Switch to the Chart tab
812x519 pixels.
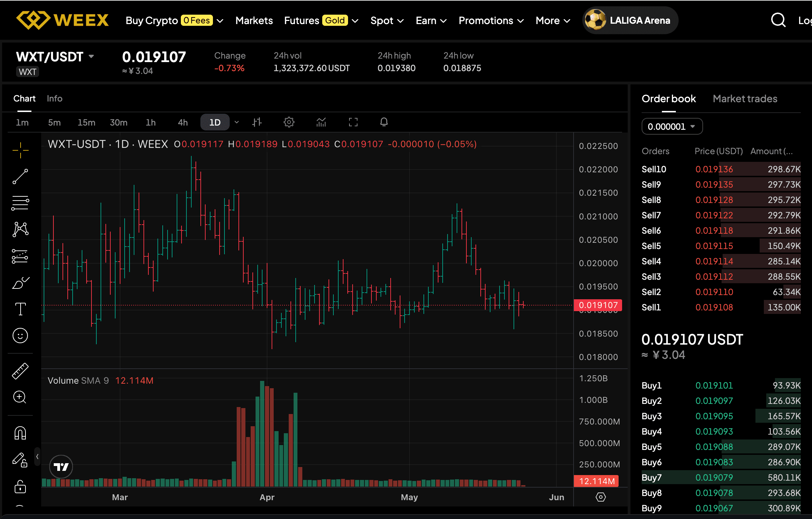(24, 99)
